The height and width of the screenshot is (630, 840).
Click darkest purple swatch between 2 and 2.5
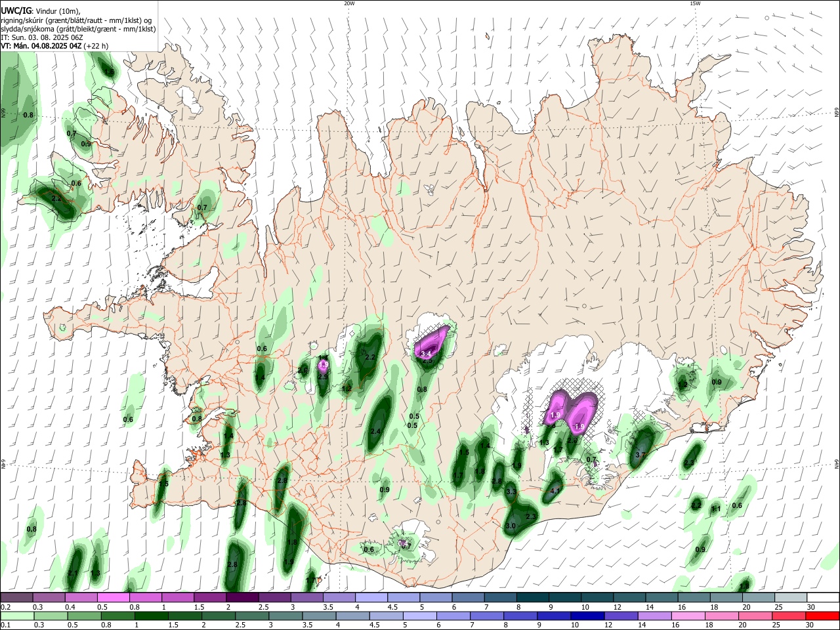click(242, 598)
